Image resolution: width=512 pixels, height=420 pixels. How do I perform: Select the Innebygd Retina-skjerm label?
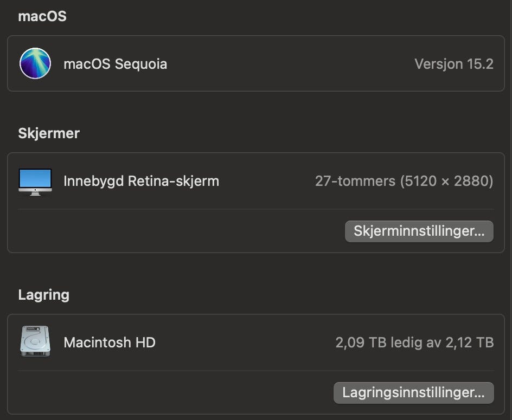tap(141, 181)
